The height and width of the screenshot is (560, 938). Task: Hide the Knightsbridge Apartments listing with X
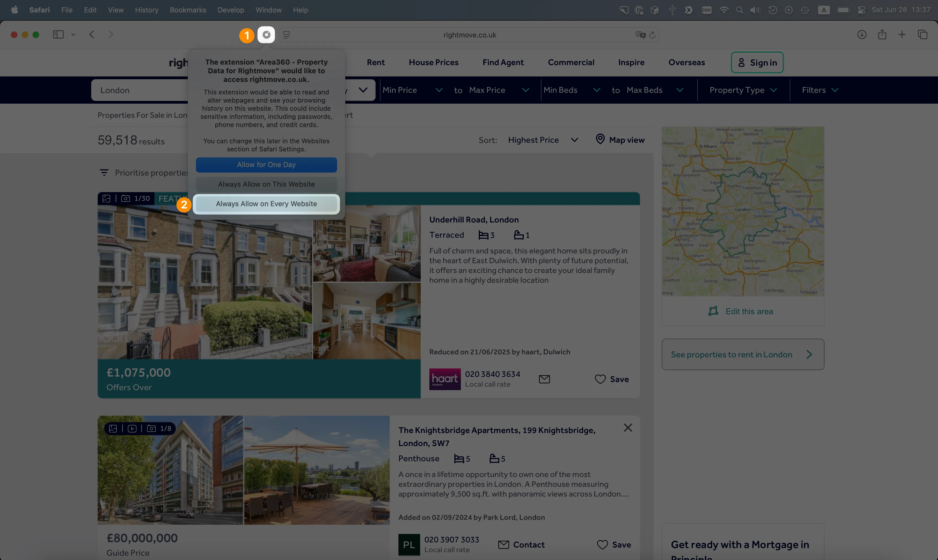628,428
